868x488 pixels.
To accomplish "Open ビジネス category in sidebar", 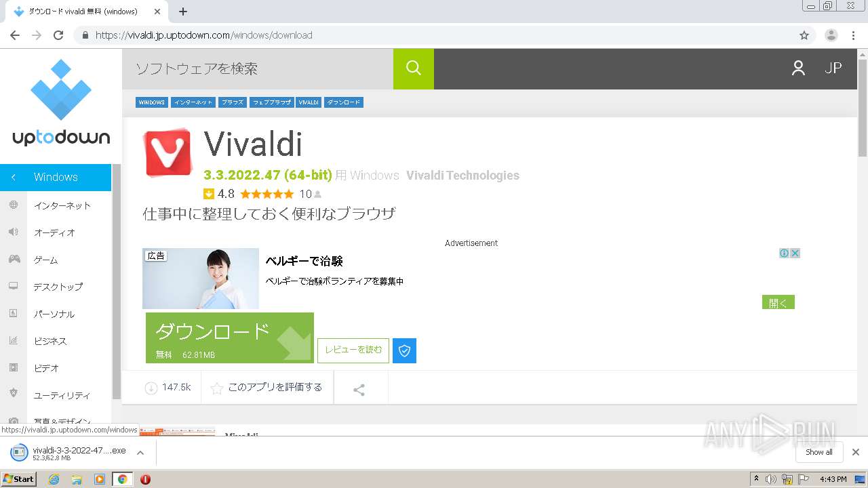I will tap(50, 341).
